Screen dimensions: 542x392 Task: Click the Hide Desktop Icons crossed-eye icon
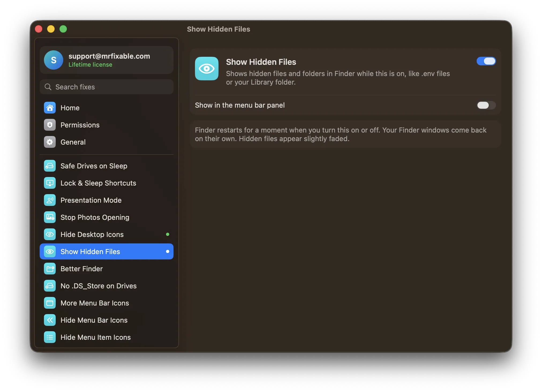click(x=50, y=235)
